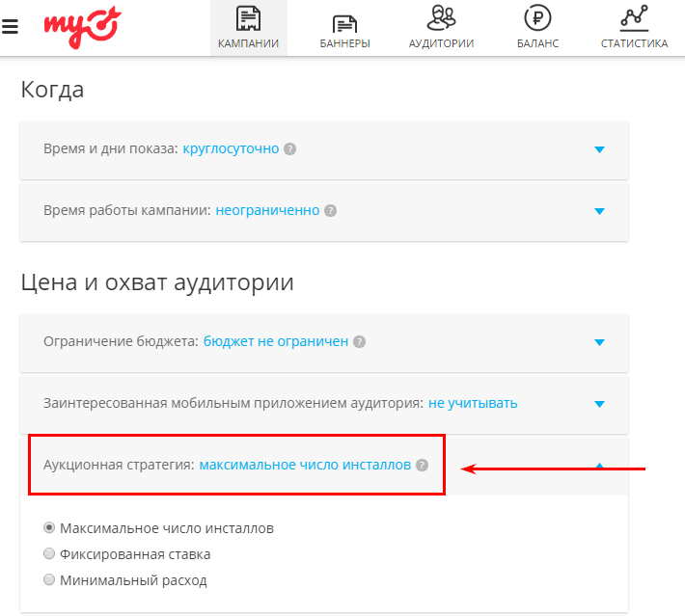Select Минимальный расход radio button

point(49,579)
